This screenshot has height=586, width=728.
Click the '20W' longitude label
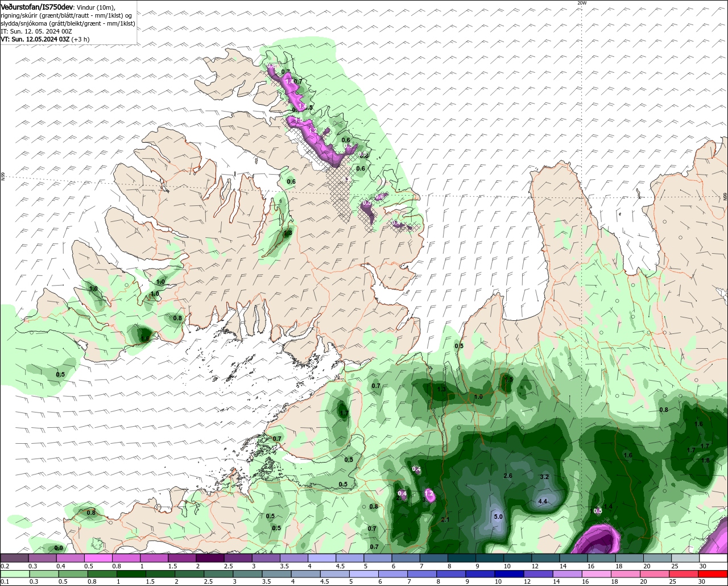(581, 3)
